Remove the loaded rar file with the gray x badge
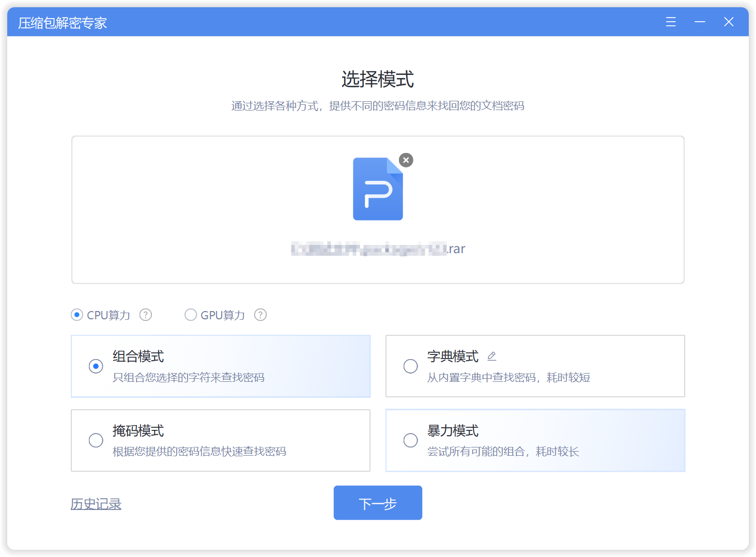Image resolution: width=756 pixels, height=557 pixels. (406, 160)
